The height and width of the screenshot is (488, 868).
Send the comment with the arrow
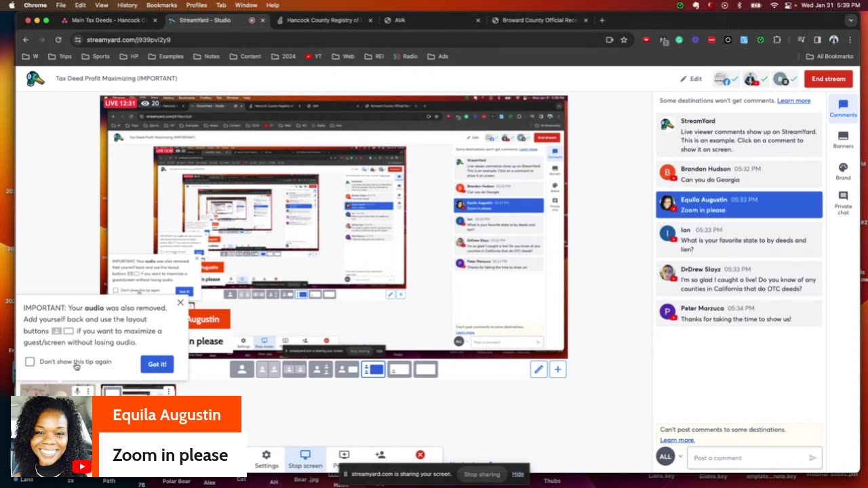(812, 458)
